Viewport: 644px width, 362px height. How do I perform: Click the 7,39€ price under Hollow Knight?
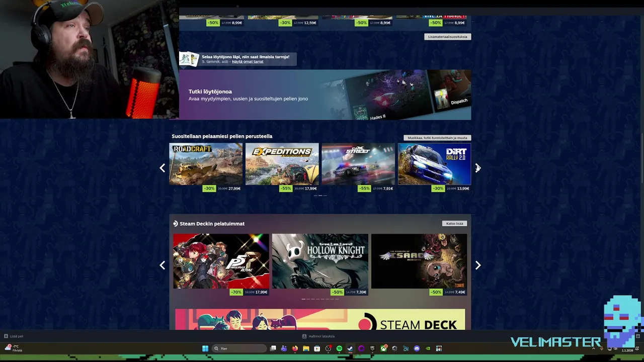pos(361,292)
